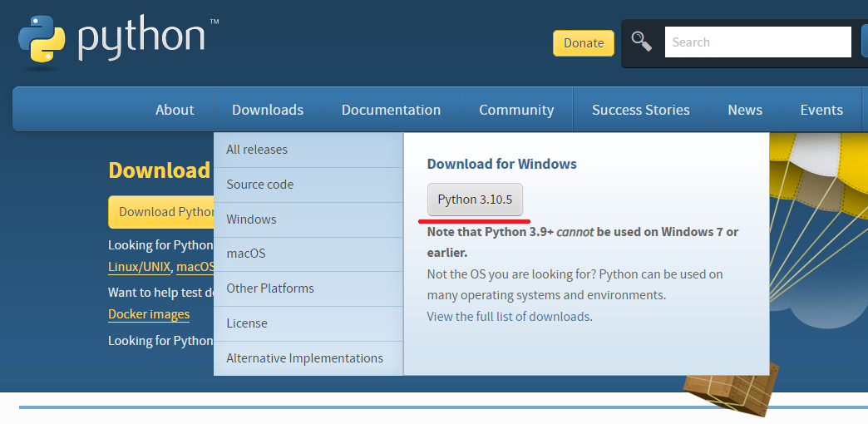Screen dimensions: 868x424
Task: Click the Donate button
Action: click(x=584, y=43)
